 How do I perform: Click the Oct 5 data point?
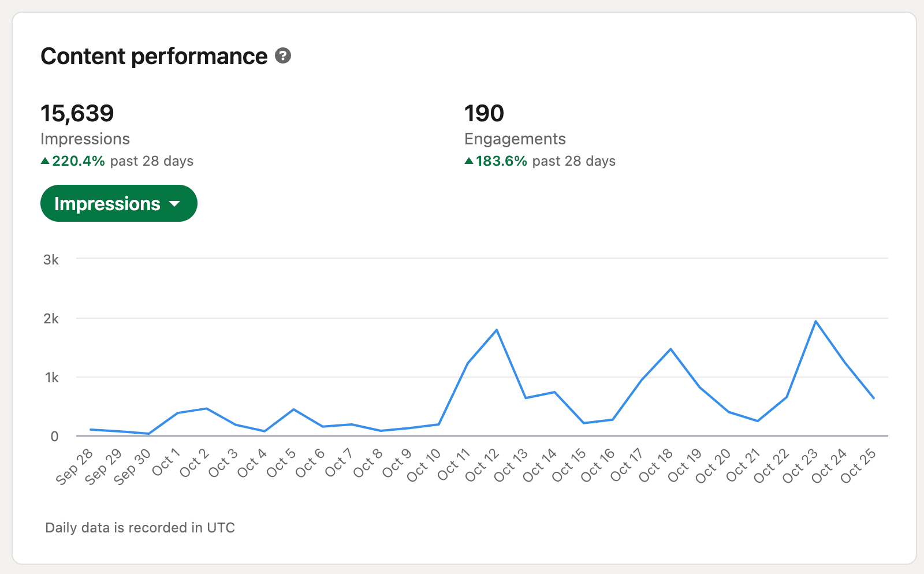point(294,409)
